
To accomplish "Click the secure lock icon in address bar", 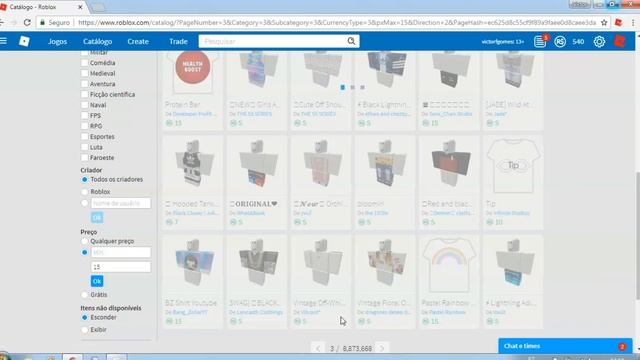I will (x=42, y=22).
